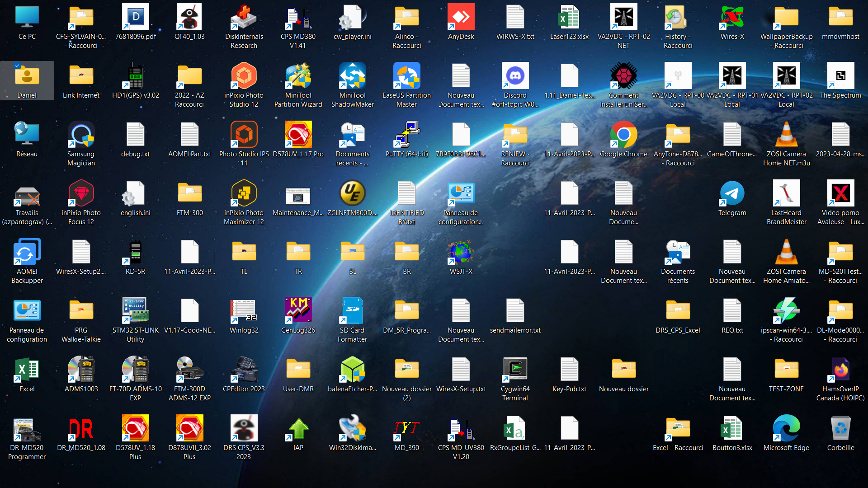
Task: Click the SD Card Formatter shortcut
Action: coord(352,311)
